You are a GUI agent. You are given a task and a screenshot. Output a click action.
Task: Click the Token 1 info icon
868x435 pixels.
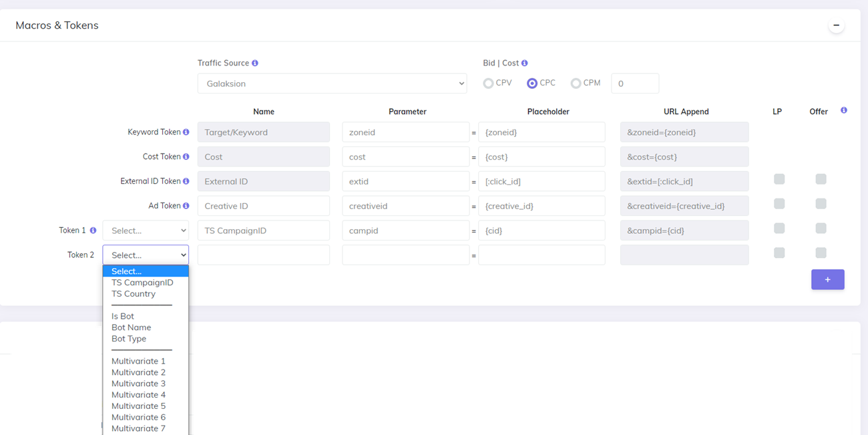coord(93,231)
